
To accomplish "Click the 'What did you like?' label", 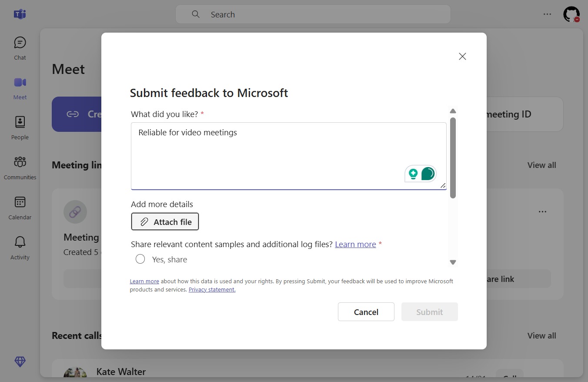I will tap(164, 114).
